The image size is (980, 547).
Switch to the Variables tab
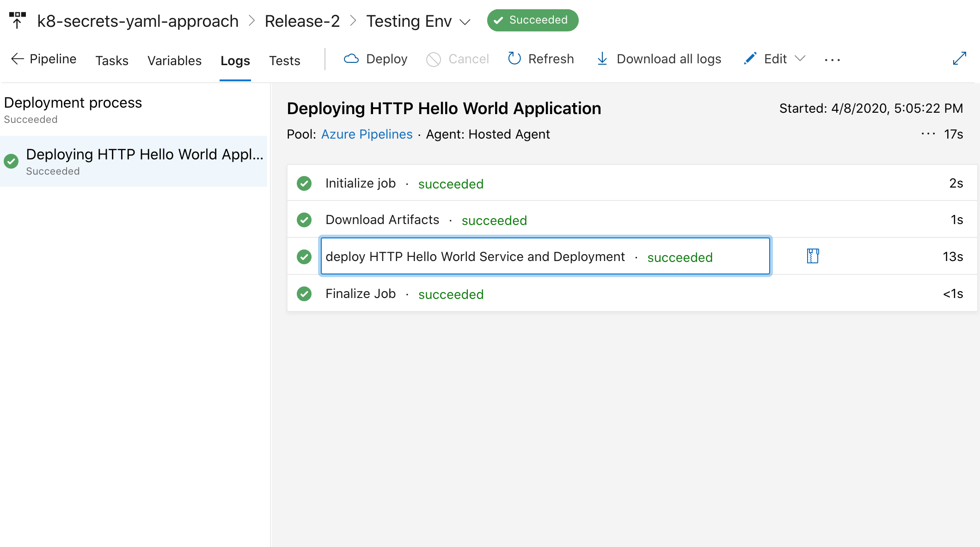(174, 61)
